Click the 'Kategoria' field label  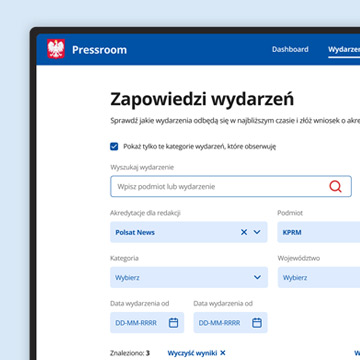124,258
